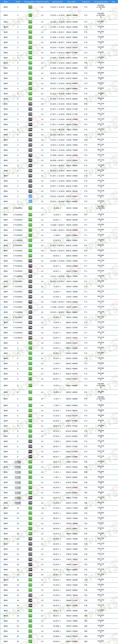
Task: Click the Opis column header
Action: click(113, 2)
